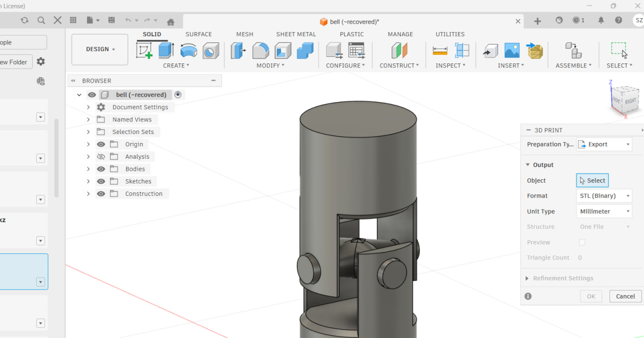Expand the Construction folder in browser

88,194
